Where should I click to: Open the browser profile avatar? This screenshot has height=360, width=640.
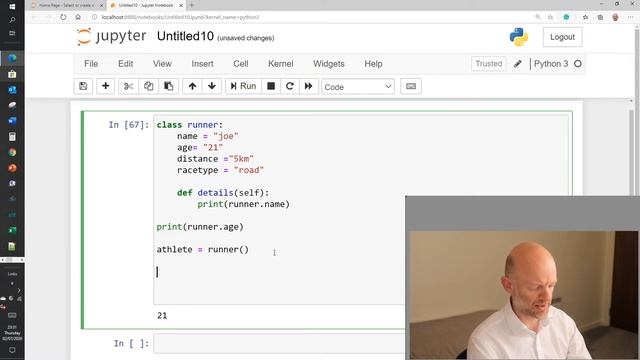pyautogui.click(x=615, y=17)
